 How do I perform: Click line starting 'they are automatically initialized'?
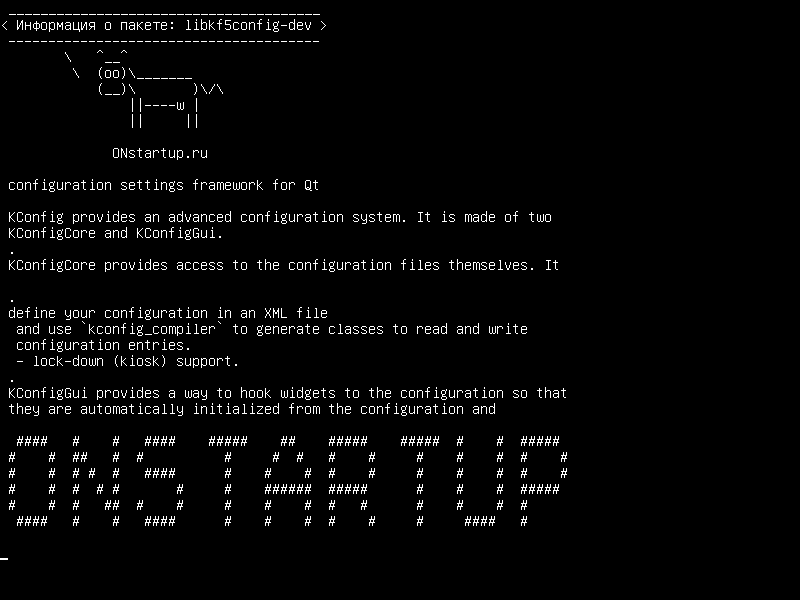coord(252,409)
